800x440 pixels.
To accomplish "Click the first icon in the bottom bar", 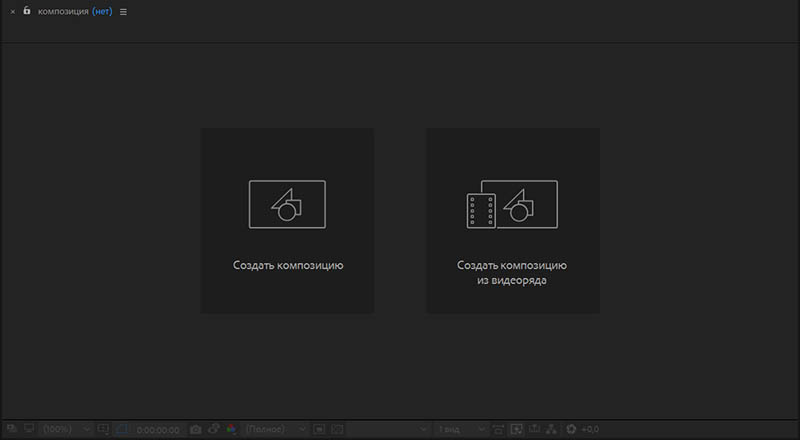I will point(10,429).
